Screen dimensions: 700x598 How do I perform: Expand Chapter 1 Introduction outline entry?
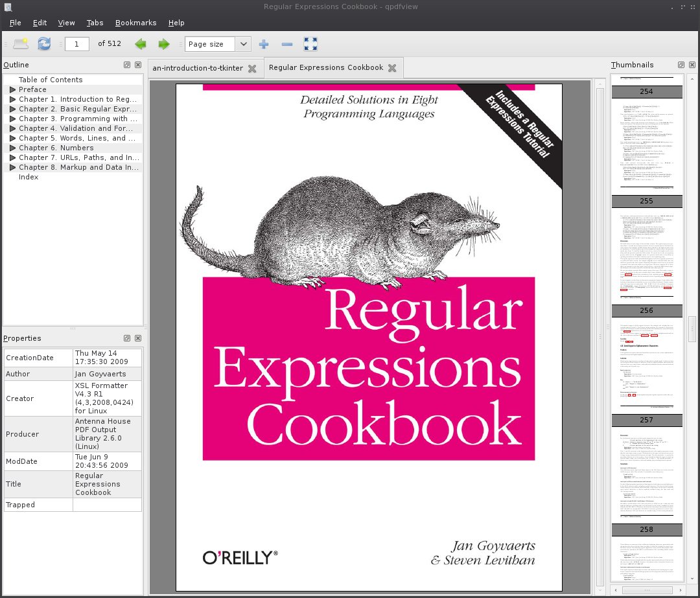pyautogui.click(x=12, y=99)
